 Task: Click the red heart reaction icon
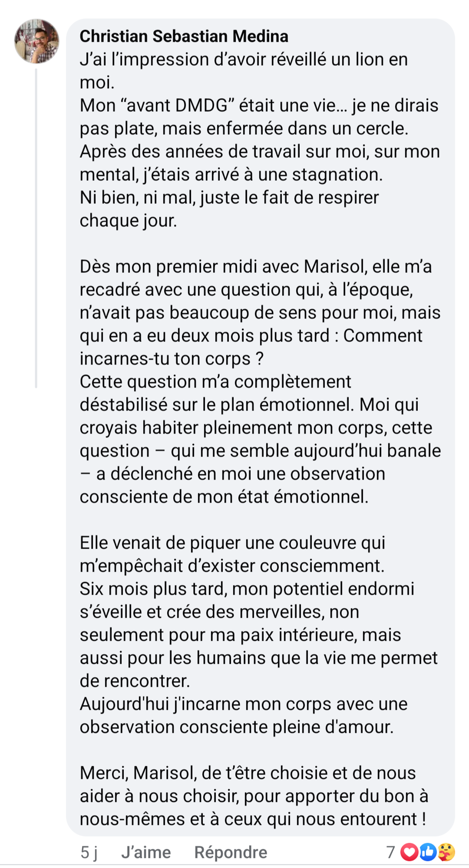(409, 852)
